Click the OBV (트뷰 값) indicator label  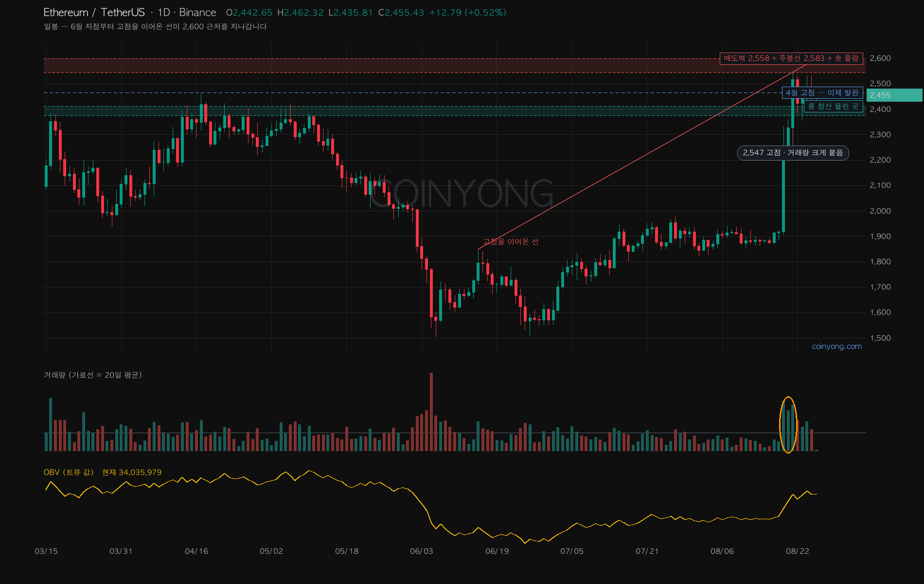[69, 472]
